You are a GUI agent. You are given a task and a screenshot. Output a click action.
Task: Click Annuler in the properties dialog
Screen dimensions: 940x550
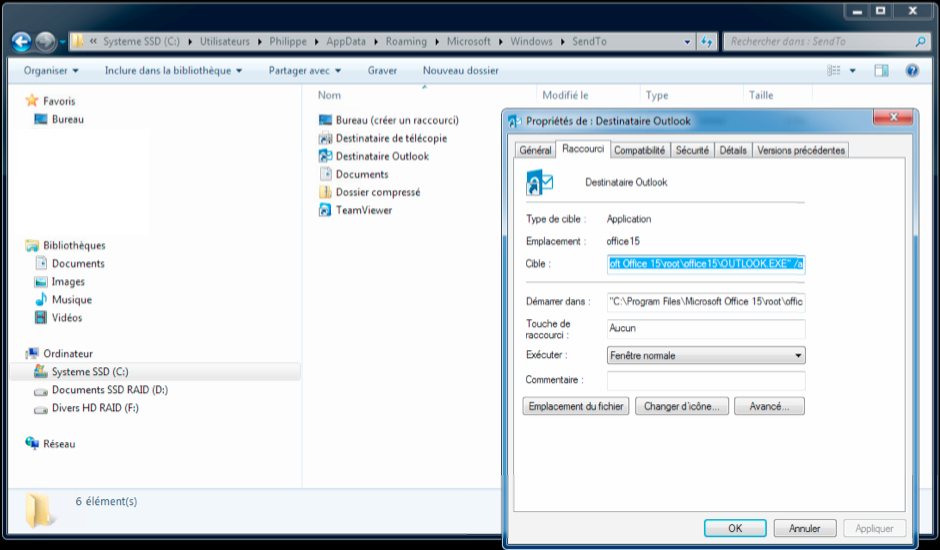tap(805, 528)
